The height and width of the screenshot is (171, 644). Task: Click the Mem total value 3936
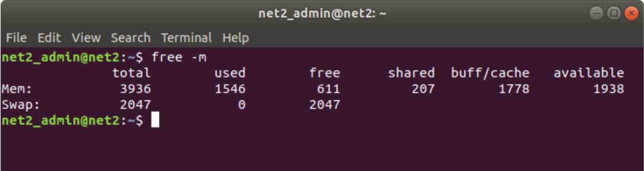135,89
